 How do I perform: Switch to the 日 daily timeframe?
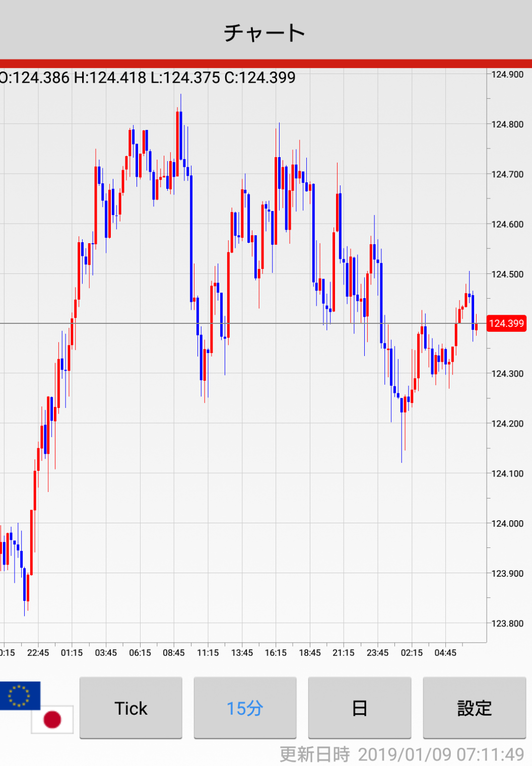(x=359, y=708)
